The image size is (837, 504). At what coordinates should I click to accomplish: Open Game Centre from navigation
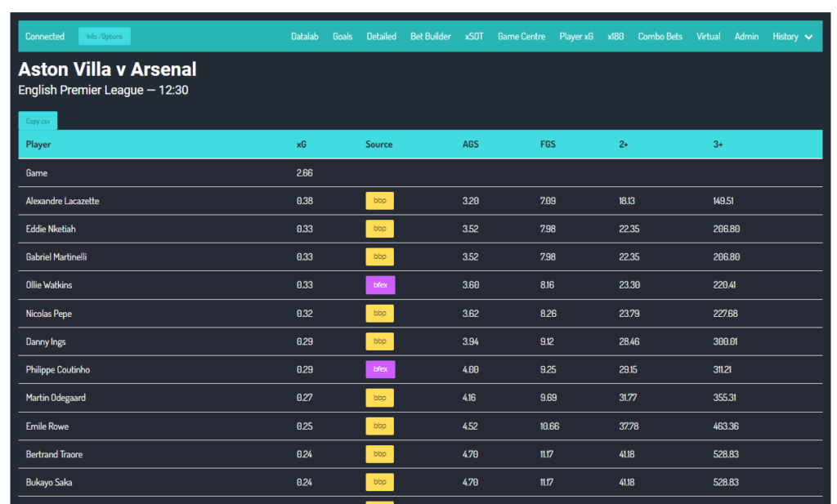(521, 36)
